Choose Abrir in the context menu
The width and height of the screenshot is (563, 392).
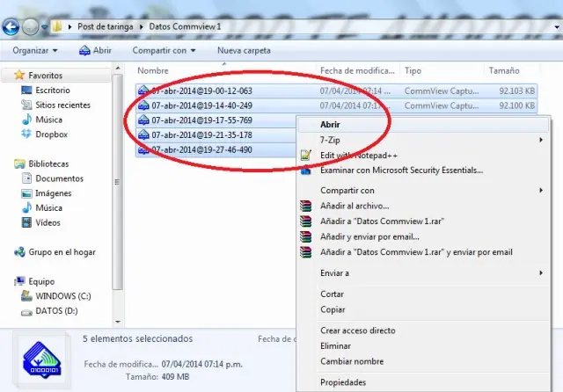424,125
